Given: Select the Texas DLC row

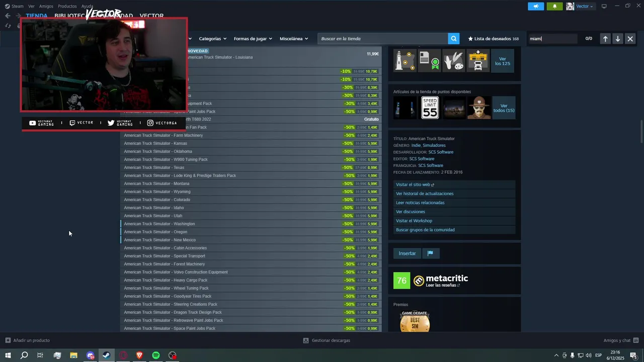Looking at the screenshot, I should point(251,167).
